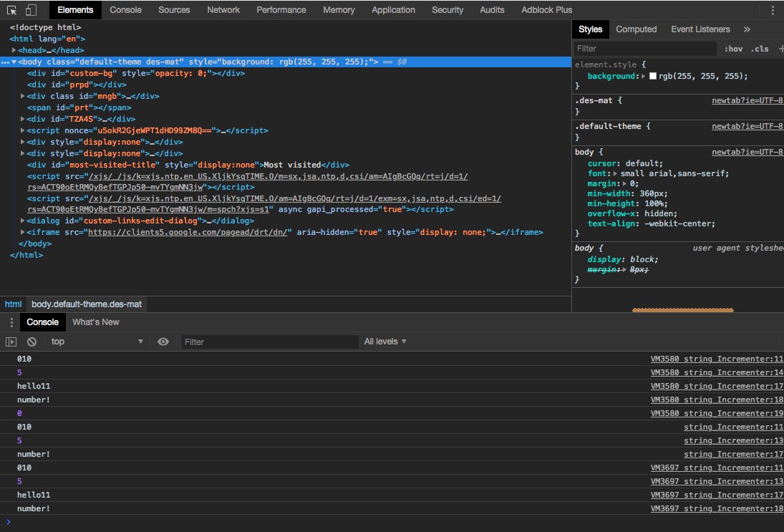The image size is (784, 532).
Task: Focus the console Filter field
Action: coord(269,342)
